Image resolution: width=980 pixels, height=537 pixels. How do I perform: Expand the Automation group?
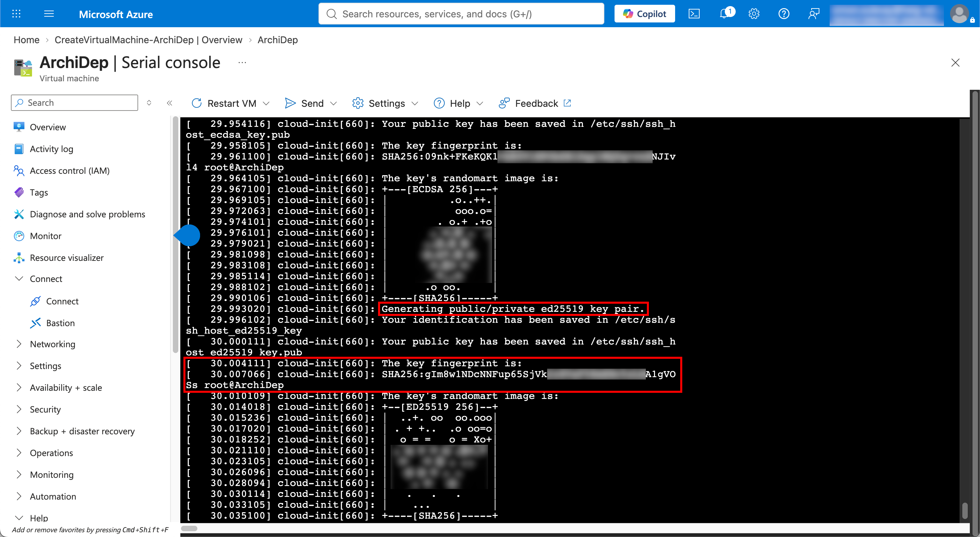pos(19,496)
